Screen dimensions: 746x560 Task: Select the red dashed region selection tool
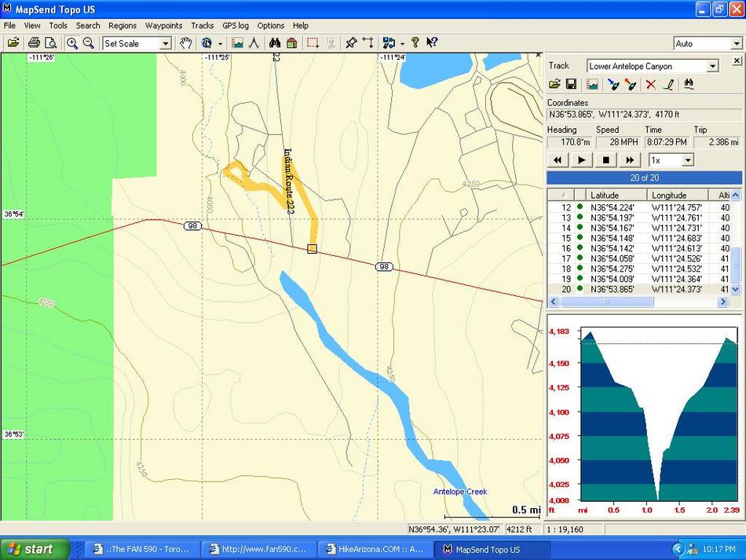point(313,43)
